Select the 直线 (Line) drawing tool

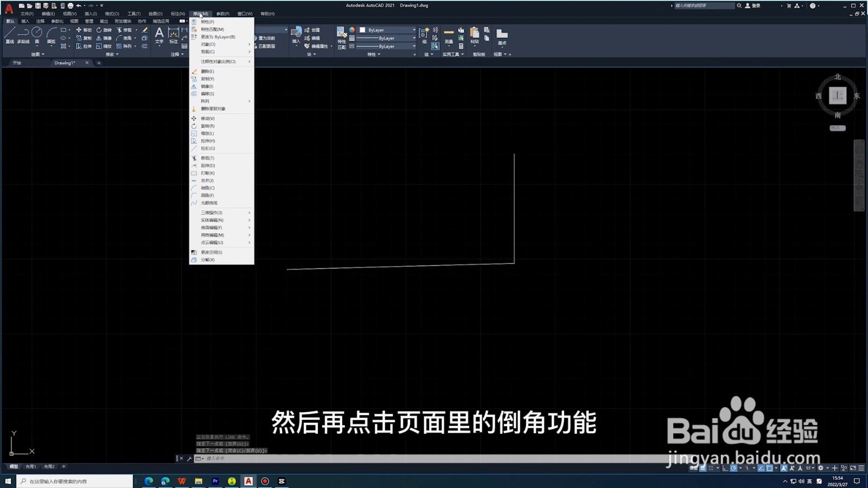point(9,34)
